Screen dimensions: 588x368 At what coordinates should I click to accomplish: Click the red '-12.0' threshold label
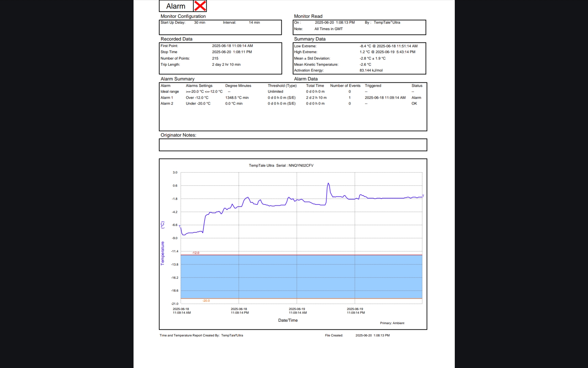point(195,253)
